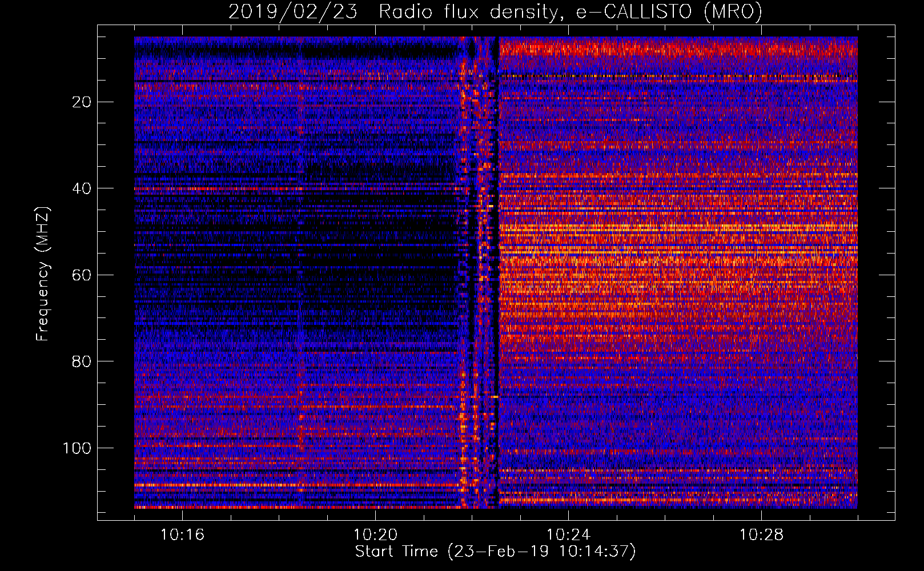Click the 'Frequency (MHZ)' axis label
The image size is (924, 571).
coord(43,274)
